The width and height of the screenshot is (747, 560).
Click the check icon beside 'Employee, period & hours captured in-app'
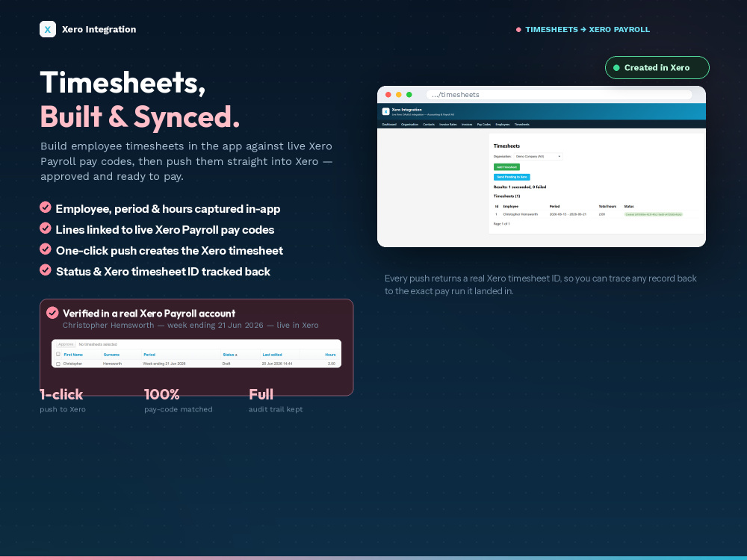(46, 207)
